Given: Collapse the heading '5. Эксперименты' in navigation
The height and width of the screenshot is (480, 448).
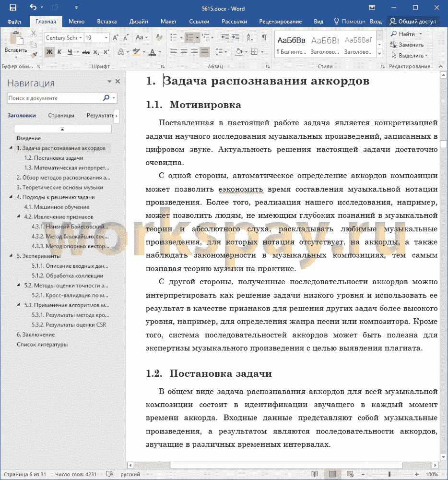Looking at the screenshot, I should tap(11, 256).
